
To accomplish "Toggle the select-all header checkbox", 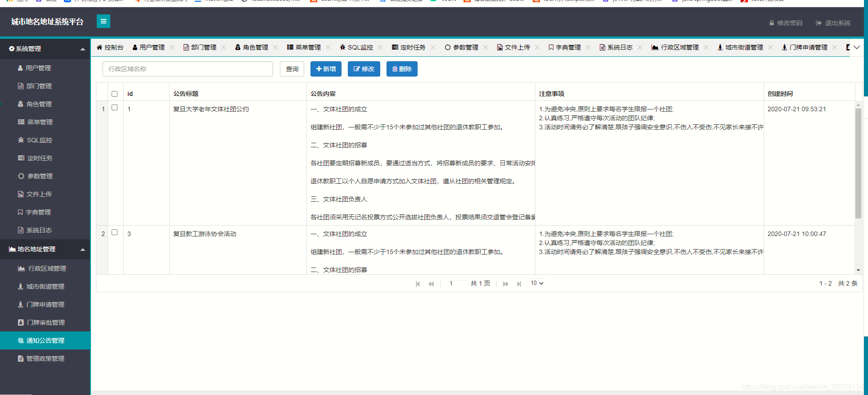I will [115, 94].
